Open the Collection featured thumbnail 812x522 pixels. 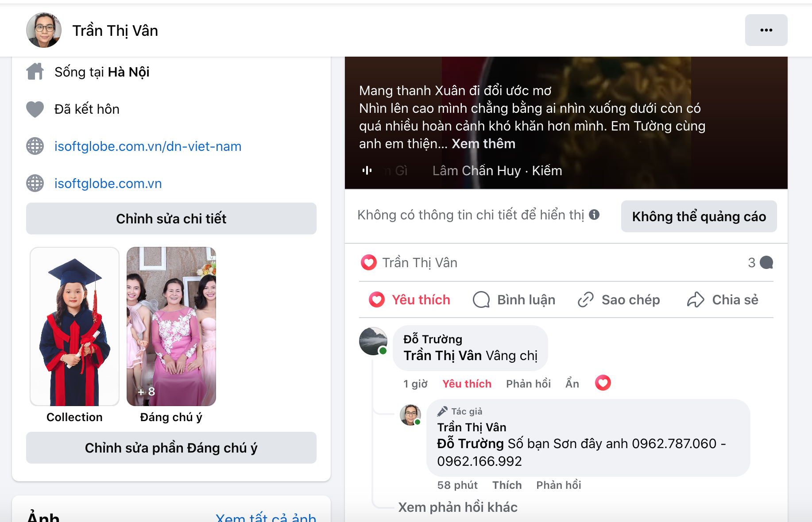pyautogui.click(x=74, y=326)
